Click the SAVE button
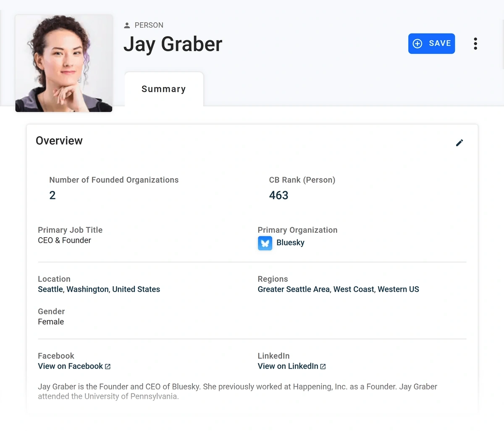 point(431,43)
